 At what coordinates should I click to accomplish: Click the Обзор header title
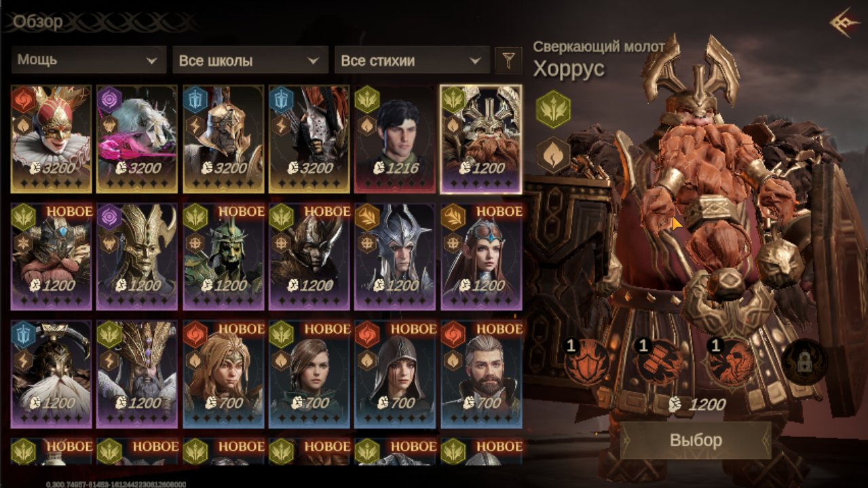(38, 22)
